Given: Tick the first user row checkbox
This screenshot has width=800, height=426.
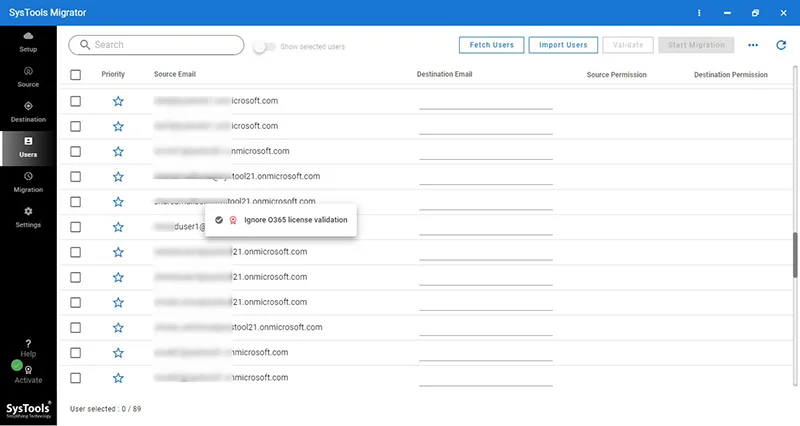Looking at the screenshot, I should tap(76, 101).
